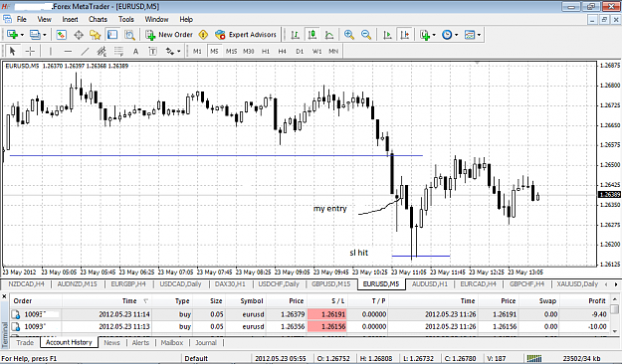
Task: Click the Templates icon
Action: coord(470,35)
